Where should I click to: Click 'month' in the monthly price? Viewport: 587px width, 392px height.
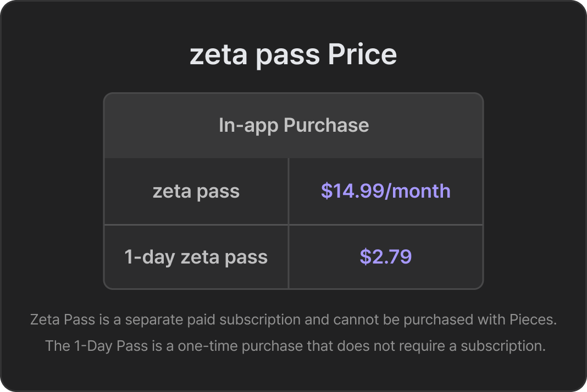(x=420, y=191)
